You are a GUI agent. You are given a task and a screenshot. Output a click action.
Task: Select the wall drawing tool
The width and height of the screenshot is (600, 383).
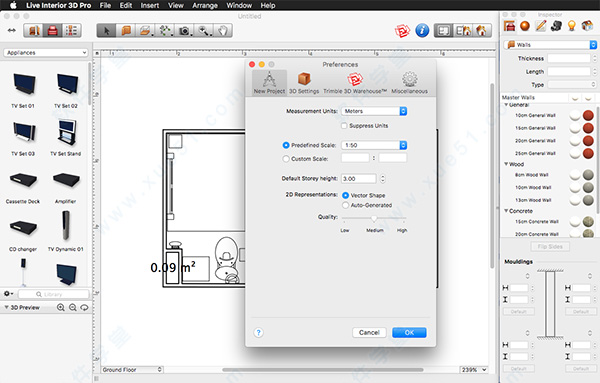click(126, 31)
